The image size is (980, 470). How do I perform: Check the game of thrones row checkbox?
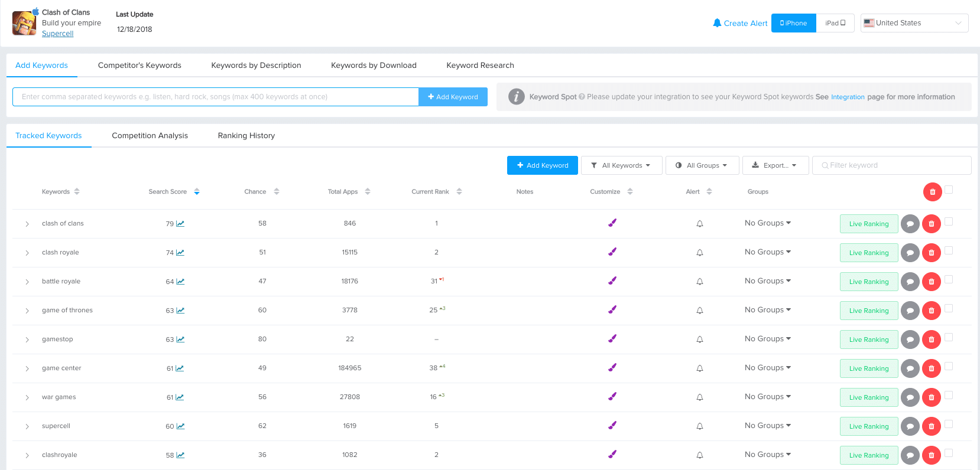point(949,308)
